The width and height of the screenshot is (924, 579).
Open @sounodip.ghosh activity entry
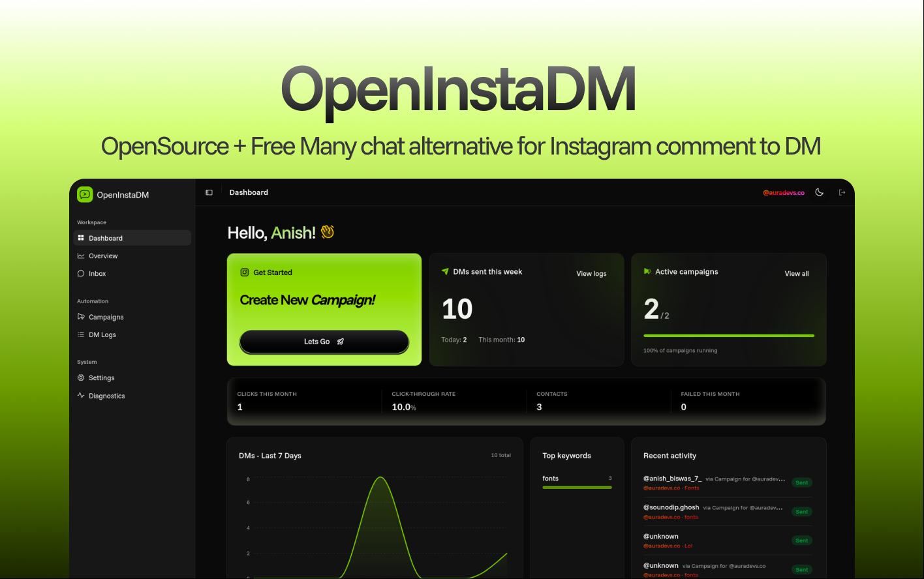[x=728, y=512]
